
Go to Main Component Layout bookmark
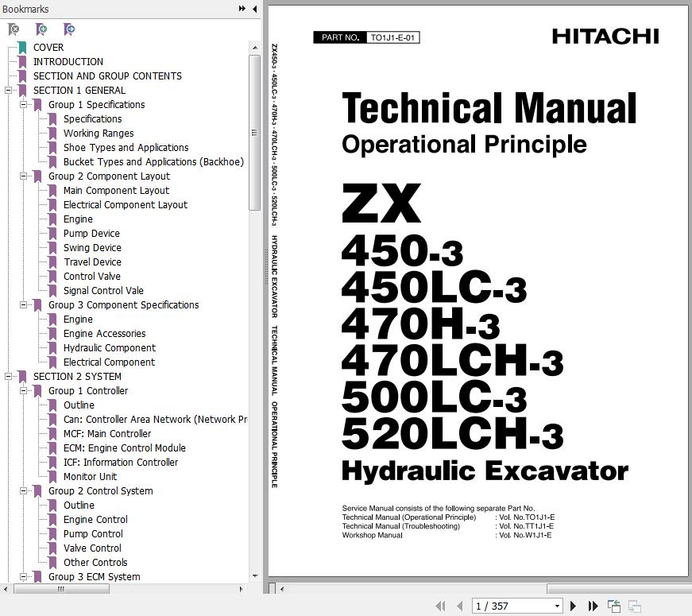(x=116, y=190)
